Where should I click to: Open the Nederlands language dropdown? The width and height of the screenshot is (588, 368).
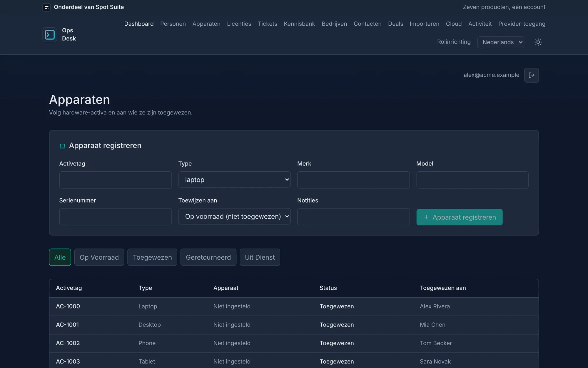[x=501, y=42]
